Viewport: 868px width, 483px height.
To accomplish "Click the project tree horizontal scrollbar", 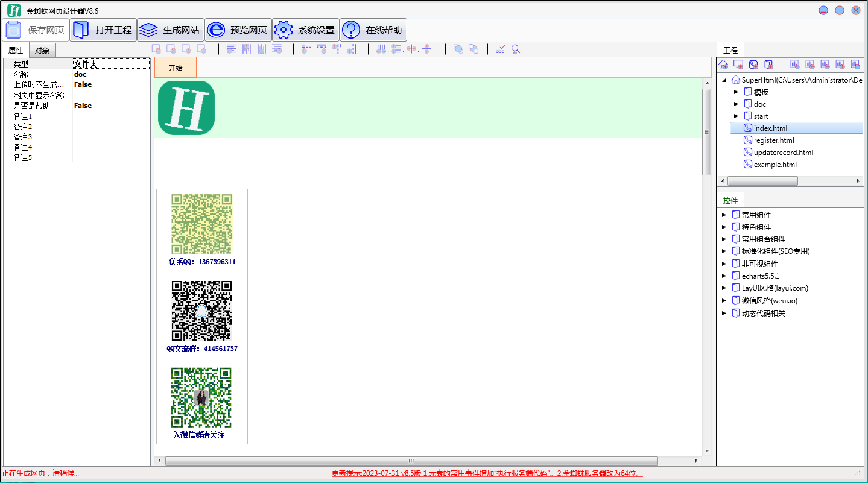I will tap(762, 181).
